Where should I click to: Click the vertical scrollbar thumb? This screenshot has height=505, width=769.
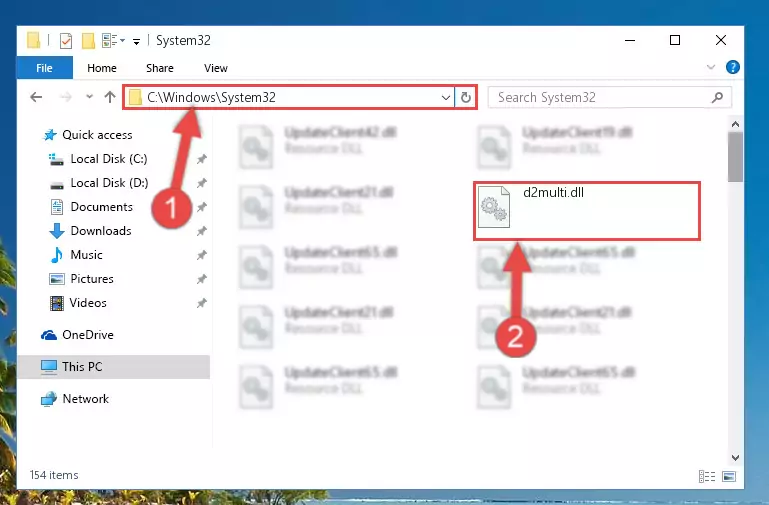click(735, 157)
